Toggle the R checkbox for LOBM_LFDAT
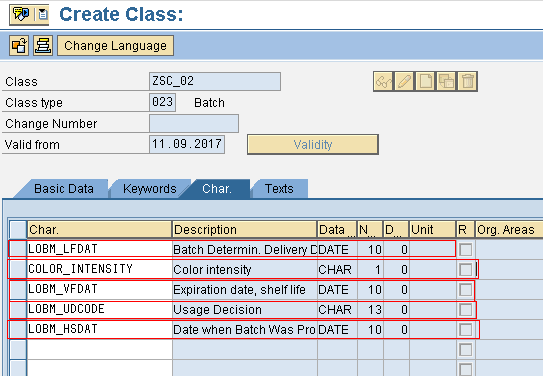Viewport: 543px width, 376px height. (x=465, y=250)
